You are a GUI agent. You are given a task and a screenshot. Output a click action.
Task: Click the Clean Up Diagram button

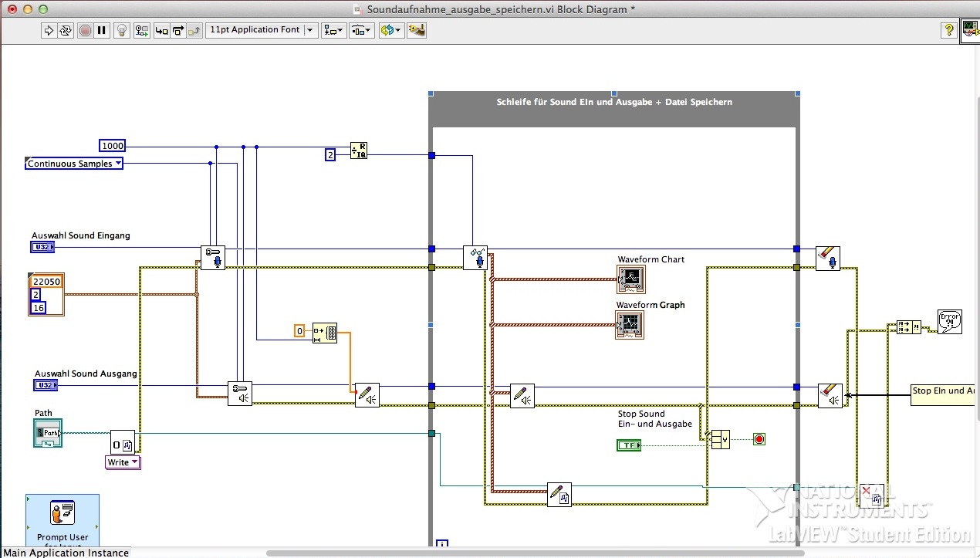point(417,30)
